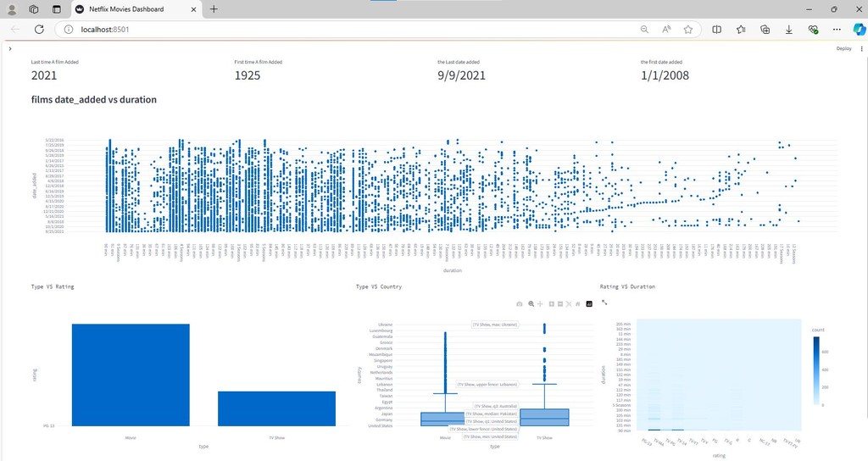Open the Favorites list icon
The image size is (868, 461).
(741, 30)
